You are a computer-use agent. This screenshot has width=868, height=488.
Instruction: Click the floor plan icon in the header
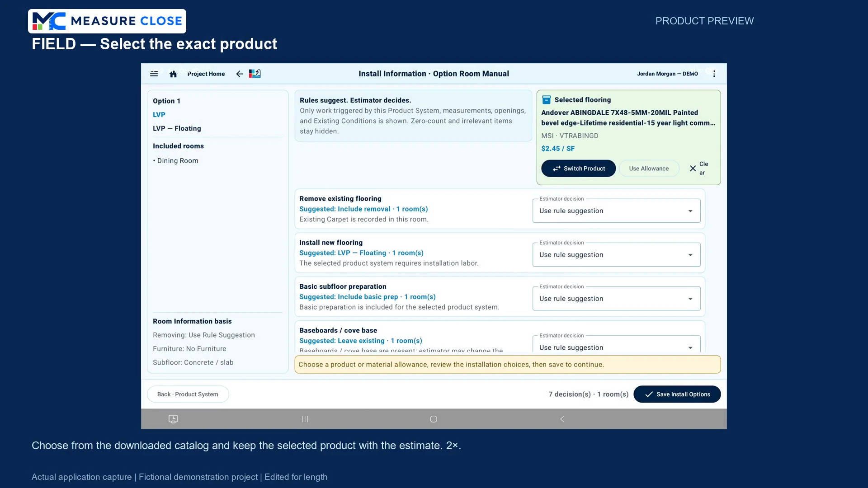tap(255, 74)
